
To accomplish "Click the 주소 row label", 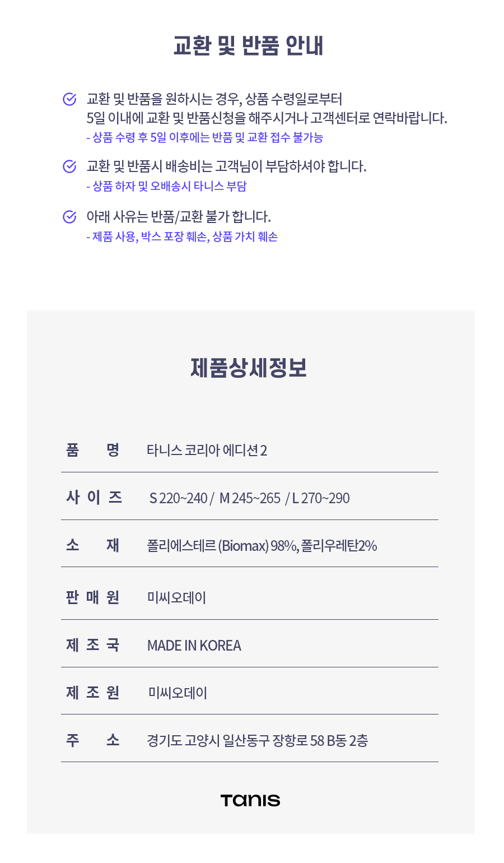I will point(92,740).
